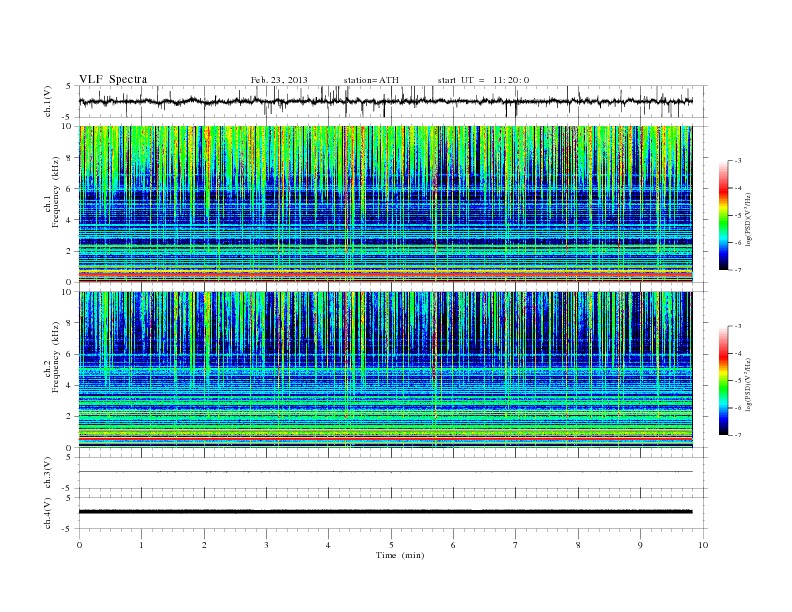Click the 'start UT = 11:20:0' label
This screenshot has width=792, height=612.
click(483, 80)
